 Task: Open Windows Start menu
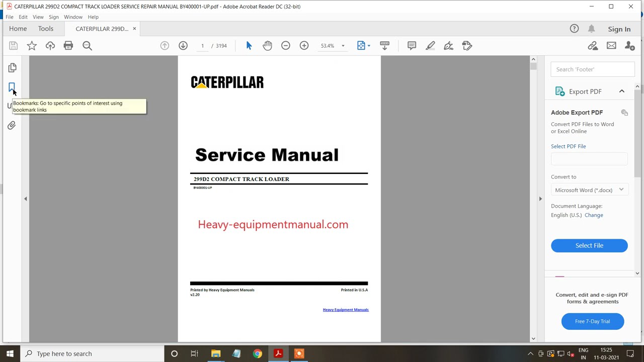point(10,353)
